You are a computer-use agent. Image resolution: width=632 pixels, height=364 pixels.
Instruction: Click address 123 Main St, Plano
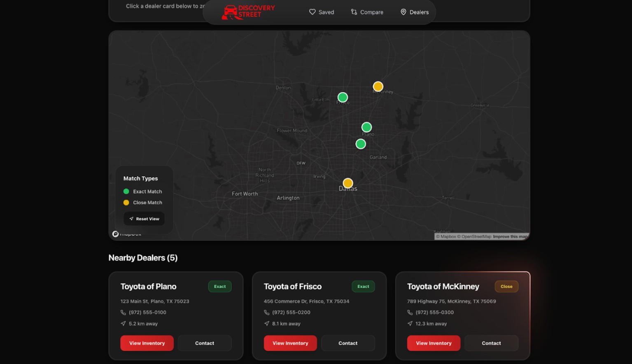point(155,301)
